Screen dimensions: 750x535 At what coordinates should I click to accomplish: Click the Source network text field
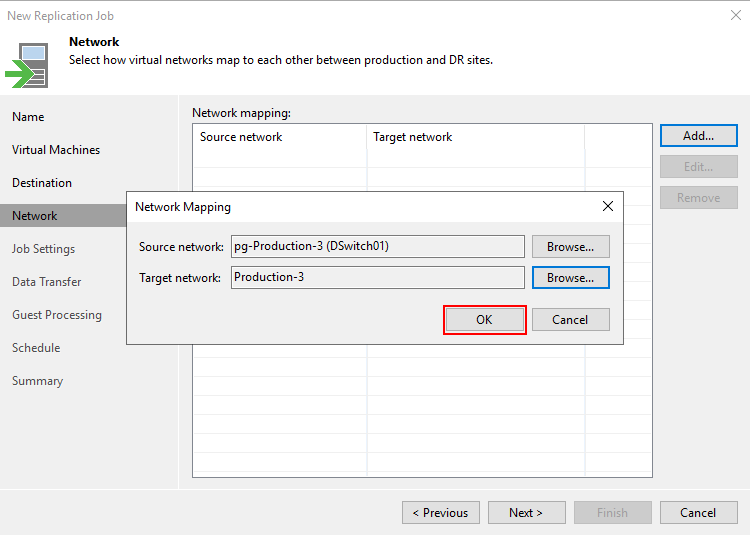[x=377, y=246]
